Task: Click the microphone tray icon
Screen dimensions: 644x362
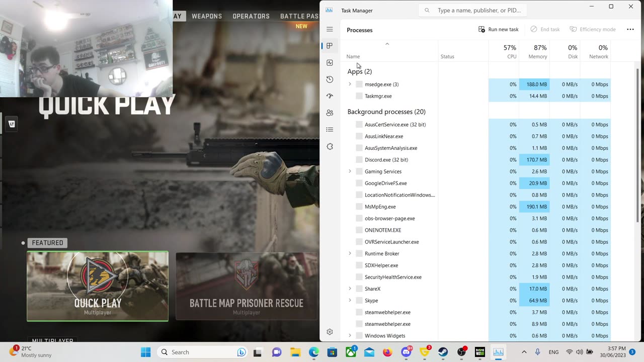Action: click(537, 352)
